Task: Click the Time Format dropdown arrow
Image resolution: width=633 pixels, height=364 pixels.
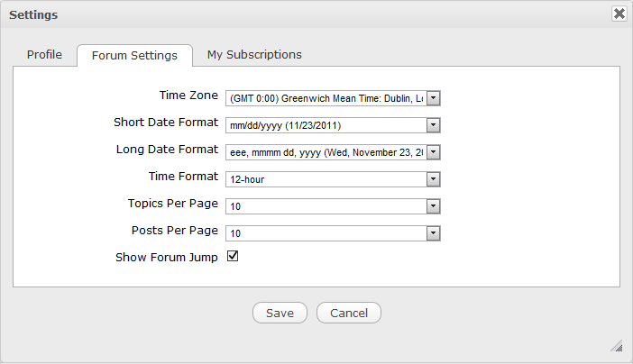Action: click(433, 179)
